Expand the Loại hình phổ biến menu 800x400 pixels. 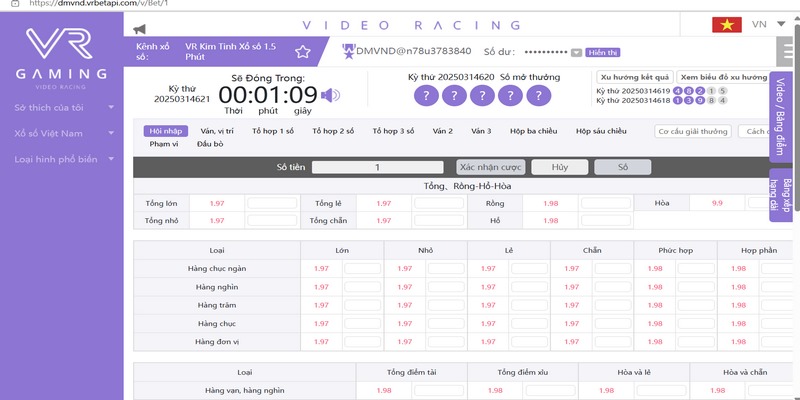[60, 159]
